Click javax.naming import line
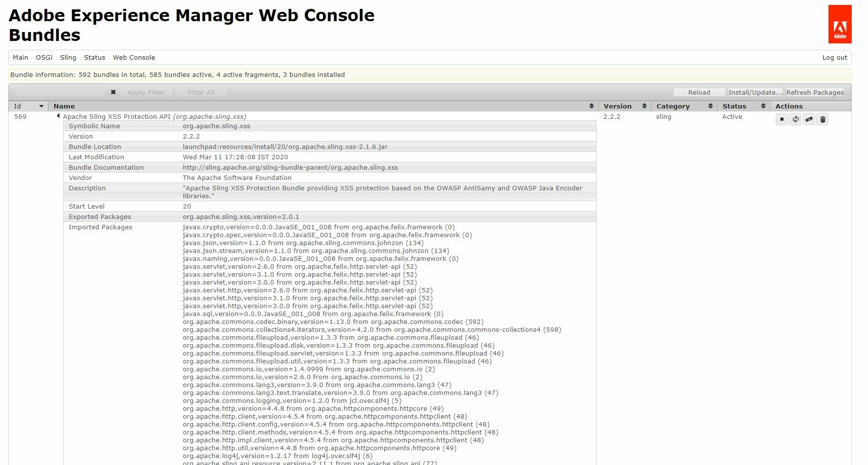This screenshot has width=868, height=465. pos(321,259)
